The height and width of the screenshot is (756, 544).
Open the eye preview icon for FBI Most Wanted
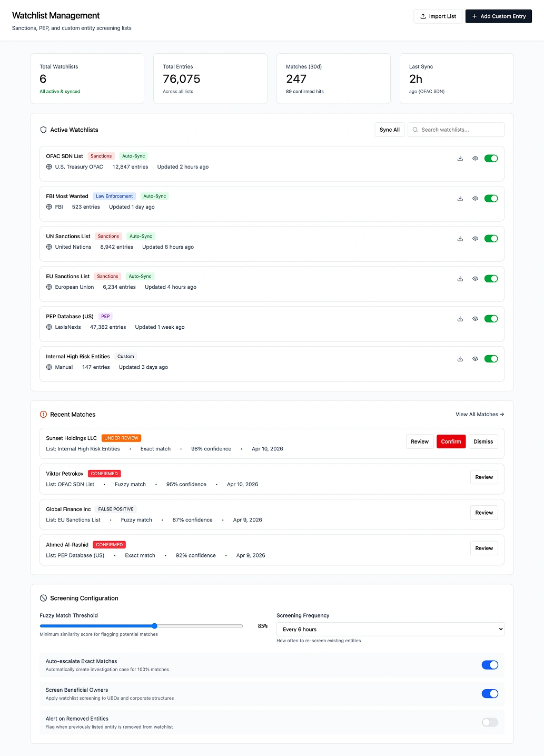coord(475,198)
